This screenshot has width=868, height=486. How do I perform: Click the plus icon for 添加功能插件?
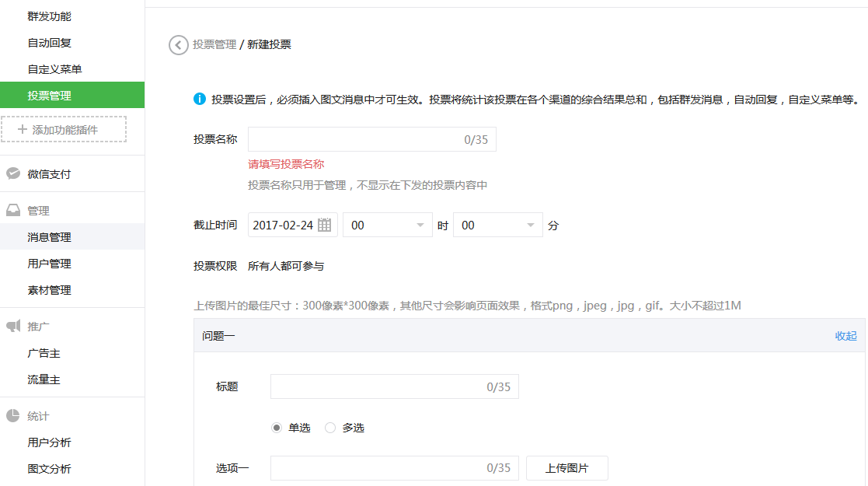[22, 129]
